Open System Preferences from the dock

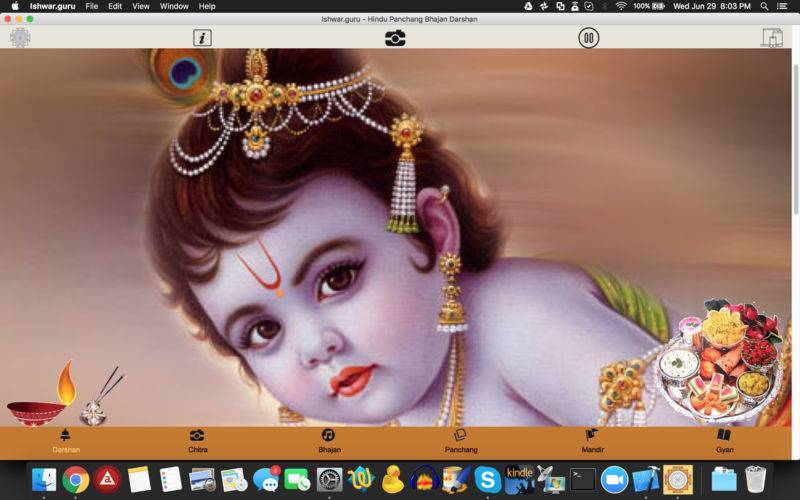[x=330, y=480]
